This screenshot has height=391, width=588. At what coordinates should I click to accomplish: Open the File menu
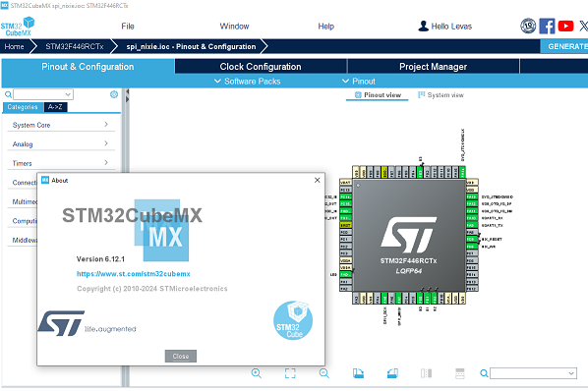click(128, 27)
